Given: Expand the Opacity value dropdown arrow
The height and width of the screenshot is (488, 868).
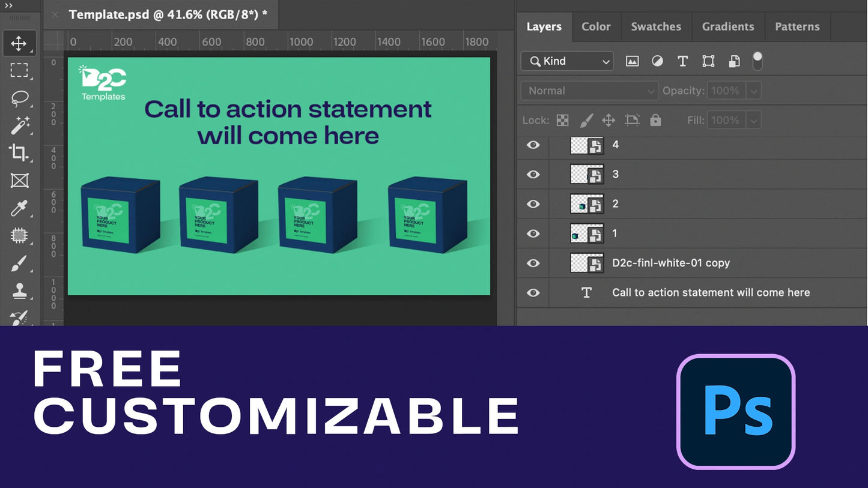Looking at the screenshot, I should click(754, 91).
